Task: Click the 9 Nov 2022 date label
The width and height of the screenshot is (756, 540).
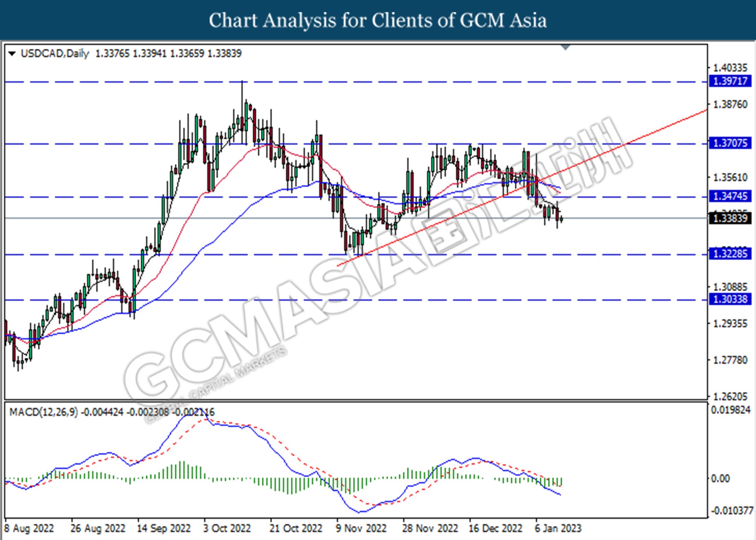Action: pyautogui.click(x=361, y=528)
